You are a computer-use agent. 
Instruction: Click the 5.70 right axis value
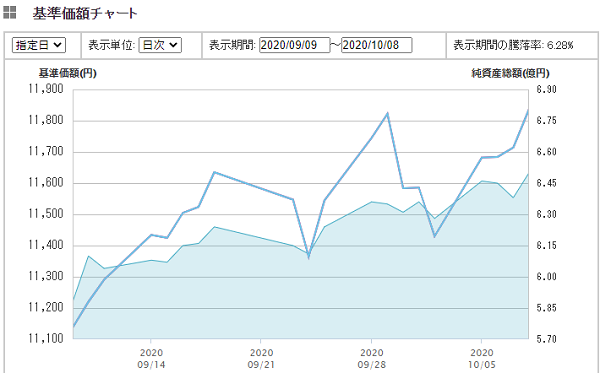pyautogui.click(x=546, y=339)
